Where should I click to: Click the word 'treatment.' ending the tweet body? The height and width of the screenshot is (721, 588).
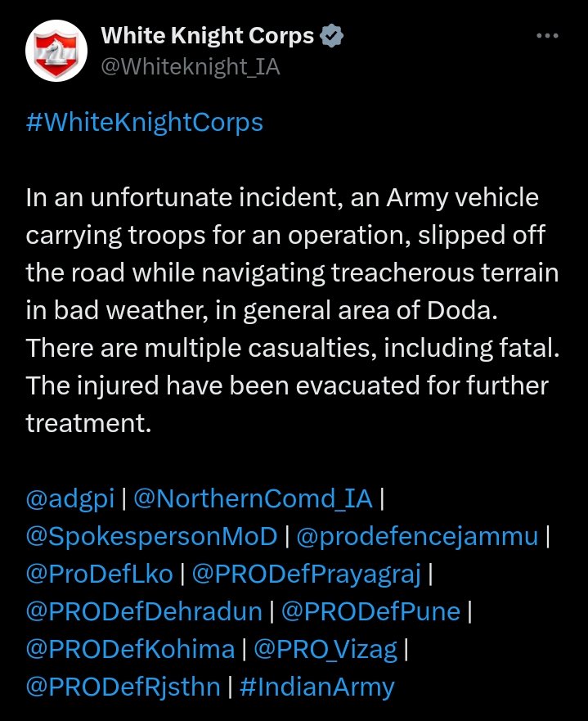89,423
